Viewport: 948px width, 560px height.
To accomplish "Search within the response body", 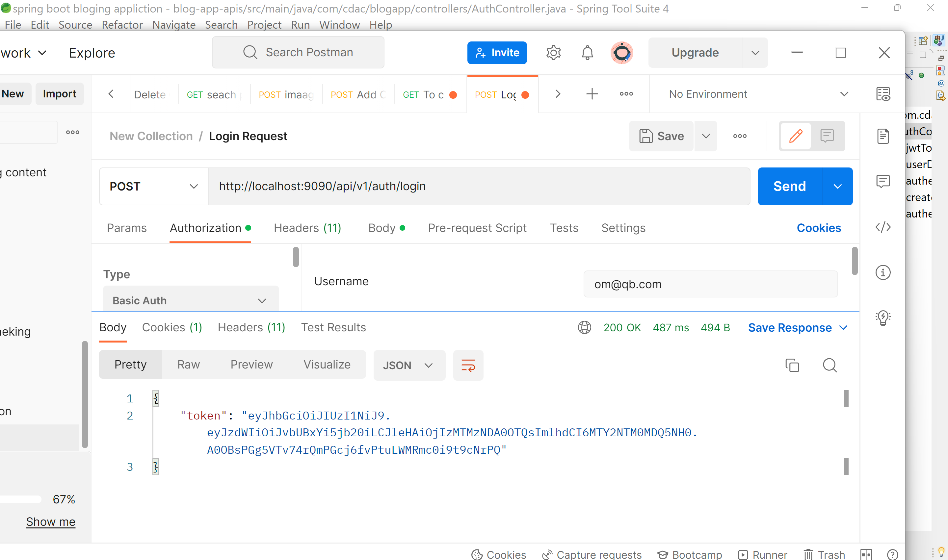I will click(x=829, y=365).
